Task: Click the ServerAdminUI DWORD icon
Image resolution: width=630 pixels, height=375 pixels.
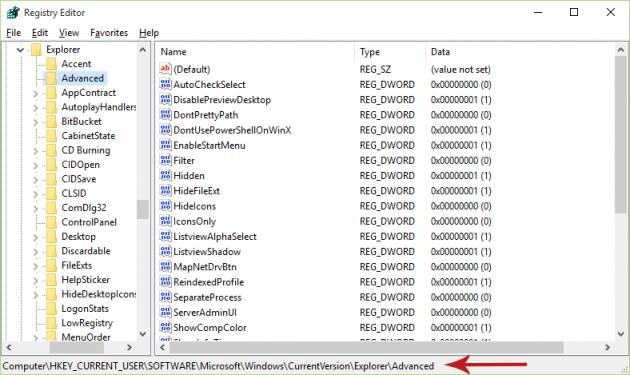Action: pos(165,312)
